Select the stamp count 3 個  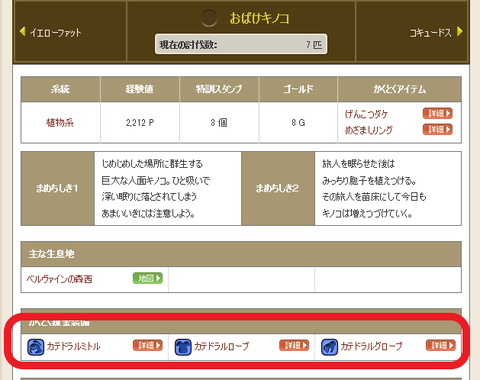(x=219, y=123)
